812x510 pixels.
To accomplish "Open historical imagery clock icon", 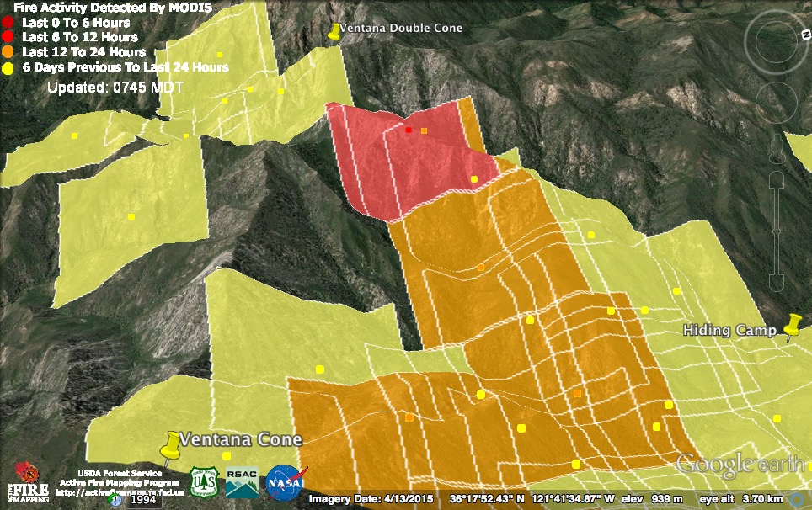I will [116, 499].
